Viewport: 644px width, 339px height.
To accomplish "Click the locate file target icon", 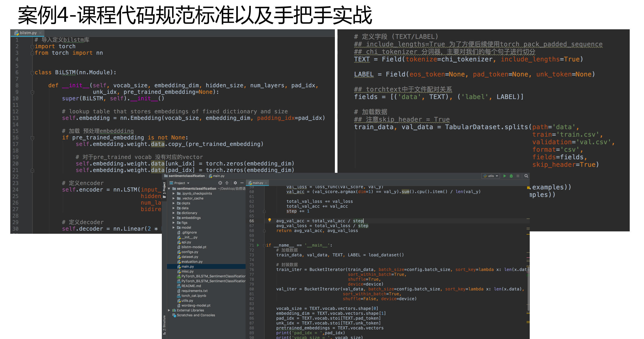I will (220, 183).
